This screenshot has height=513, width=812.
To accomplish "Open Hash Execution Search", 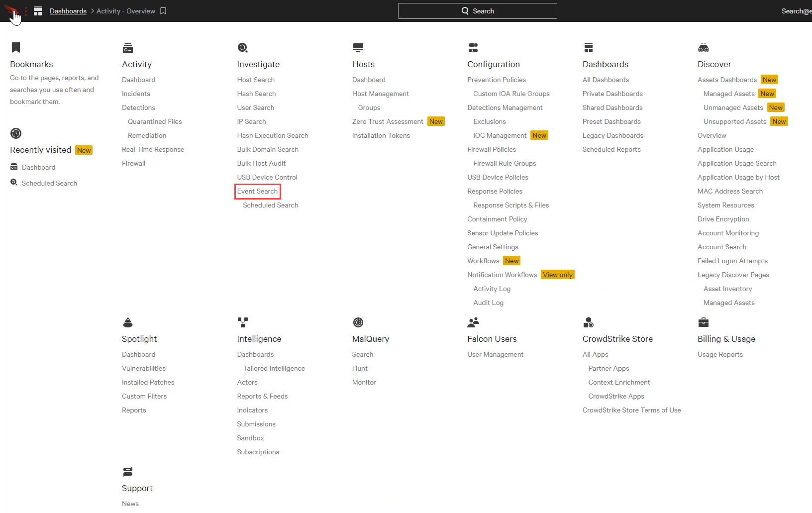I will coord(273,135).
